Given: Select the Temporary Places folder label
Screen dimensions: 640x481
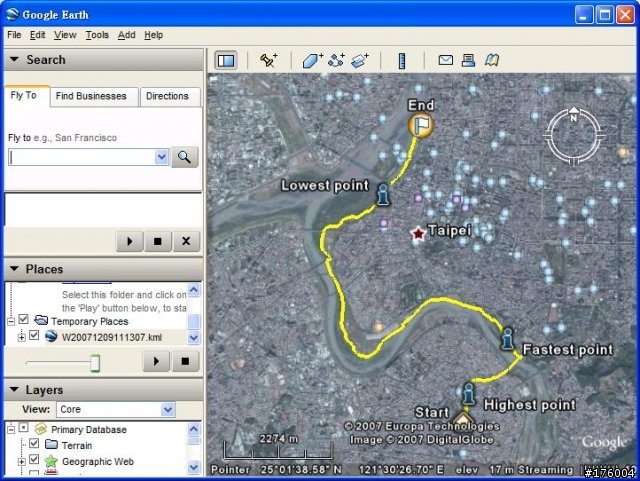Looking at the screenshot, I should (90, 322).
